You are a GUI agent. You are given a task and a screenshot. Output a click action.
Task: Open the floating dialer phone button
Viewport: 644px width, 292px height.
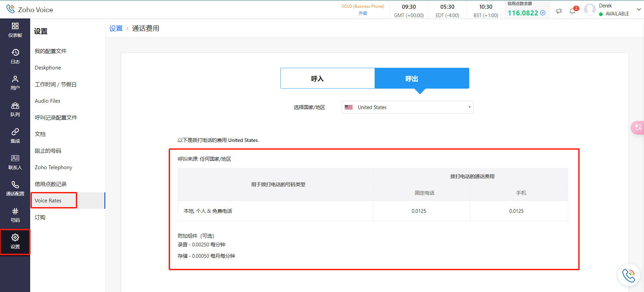(x=629, y=275)
